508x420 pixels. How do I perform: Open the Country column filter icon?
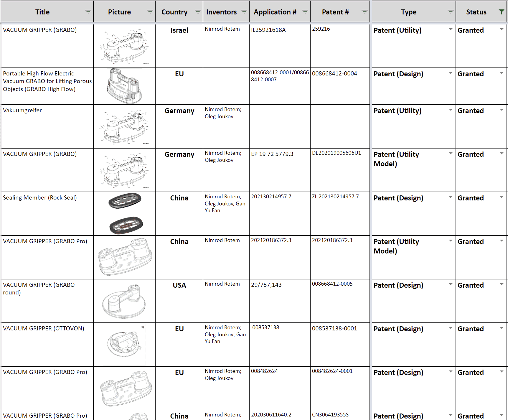pos(198,12)
